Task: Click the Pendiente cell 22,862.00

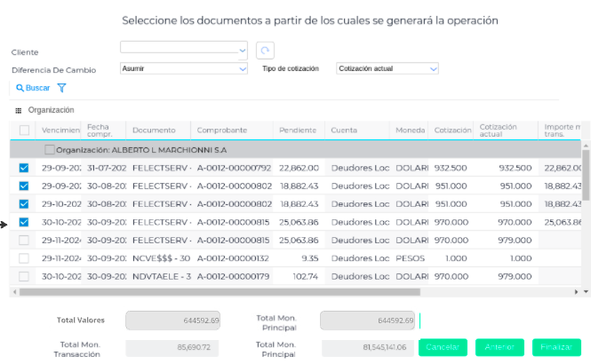Action: [x=299, y=168]
